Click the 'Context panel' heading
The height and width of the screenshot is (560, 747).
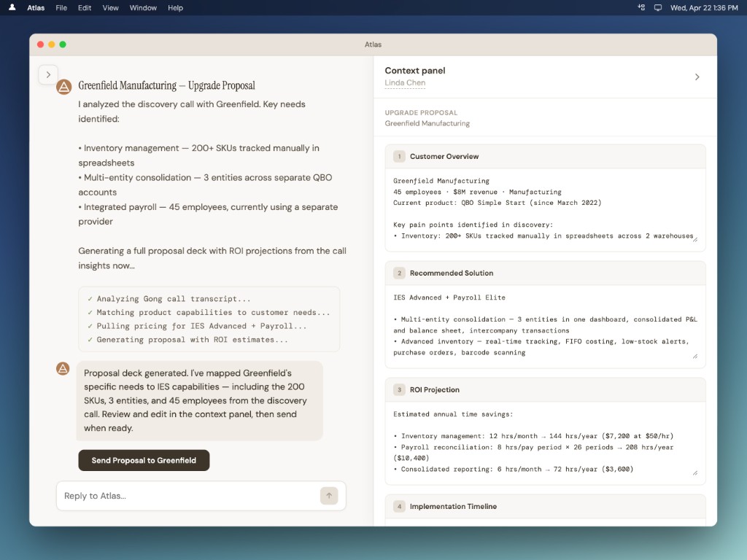415,71
